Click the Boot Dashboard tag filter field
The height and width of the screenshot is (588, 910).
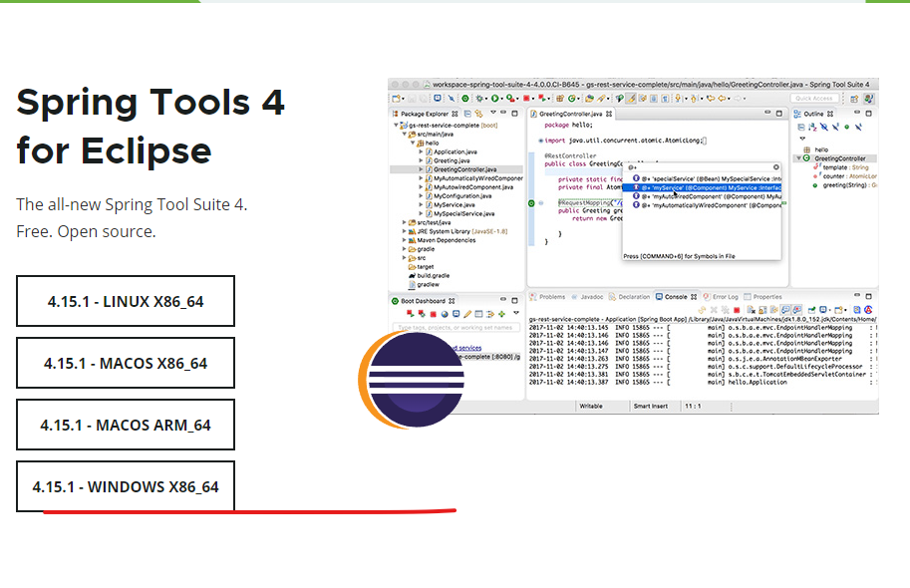456,327
